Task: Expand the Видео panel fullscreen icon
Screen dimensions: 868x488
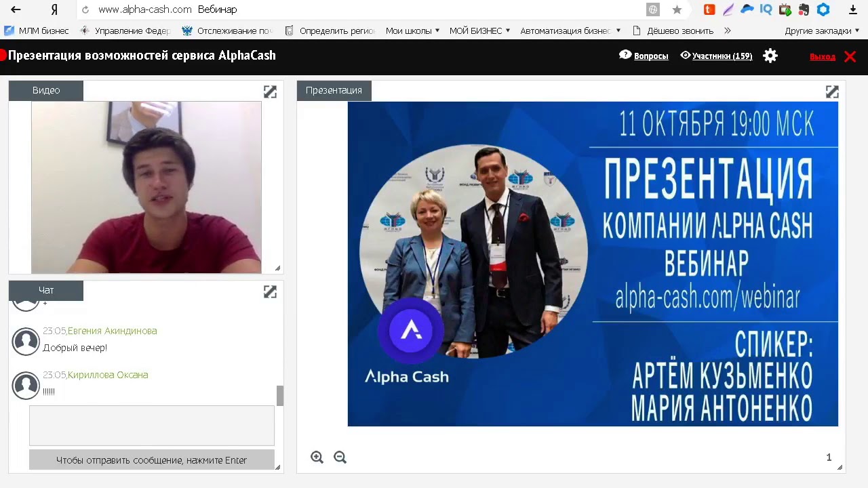Action: point(270,91)
